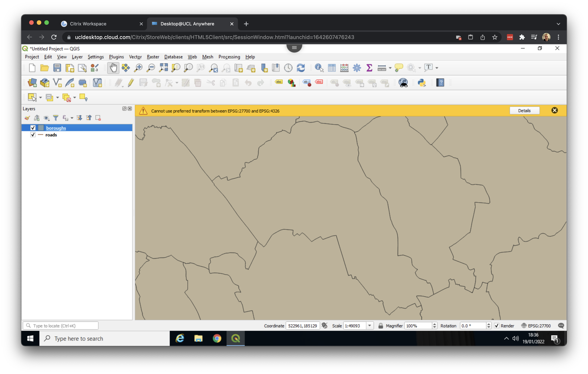The width and height of the screenshot is (588, 374).
Task: Open the Statistical Summary sigma icon
Action: coord(369,68)
